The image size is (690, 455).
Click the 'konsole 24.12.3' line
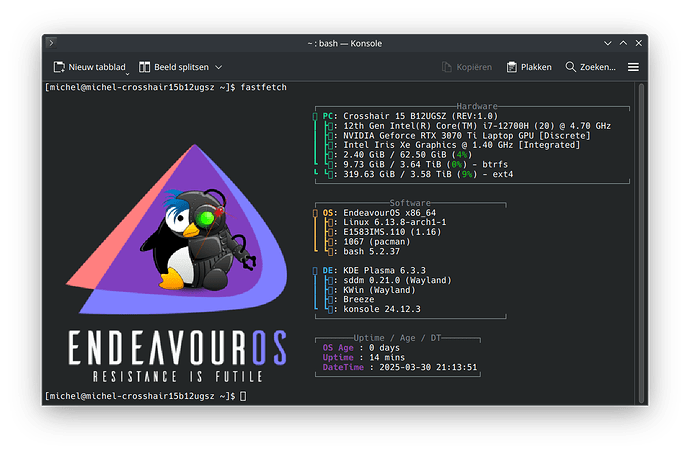(382, 309)
